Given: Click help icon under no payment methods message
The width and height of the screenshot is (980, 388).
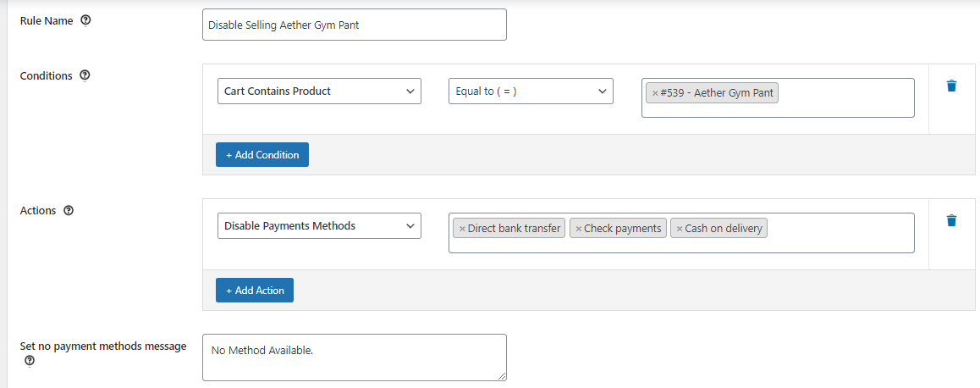Looking at the screenshot, I should click(30, 360).
